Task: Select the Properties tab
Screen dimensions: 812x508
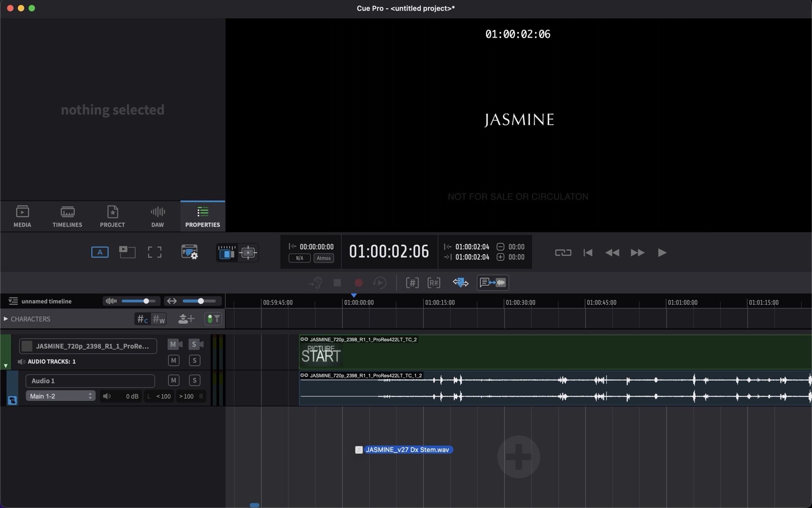Action: (x=203, y=216)
